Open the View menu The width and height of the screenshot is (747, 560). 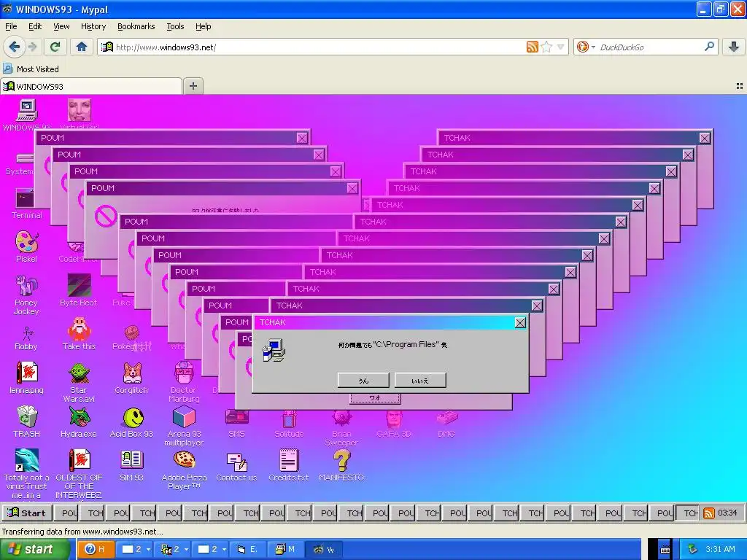coord(61,26)
